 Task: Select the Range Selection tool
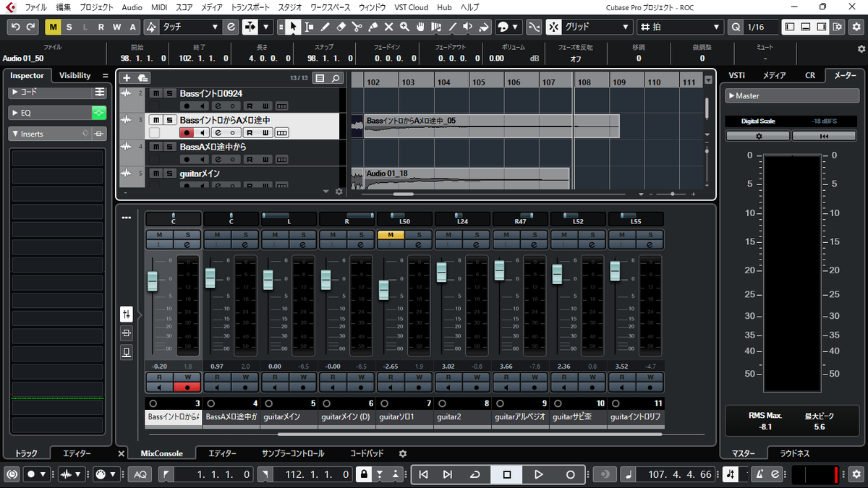point(310,27)
